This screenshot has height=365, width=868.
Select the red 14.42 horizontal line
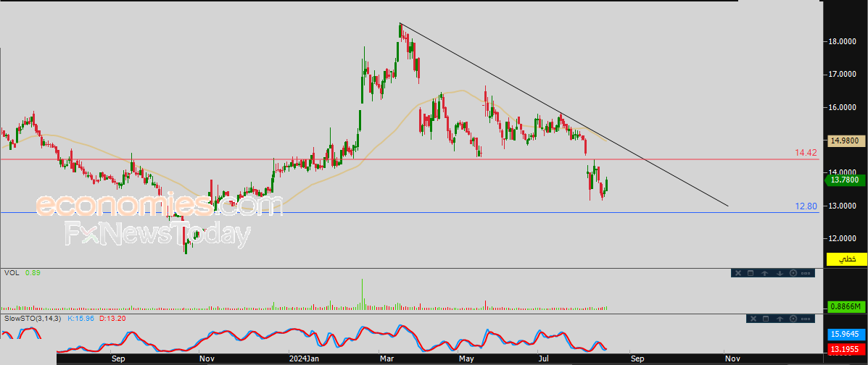[x=410, y=159]
